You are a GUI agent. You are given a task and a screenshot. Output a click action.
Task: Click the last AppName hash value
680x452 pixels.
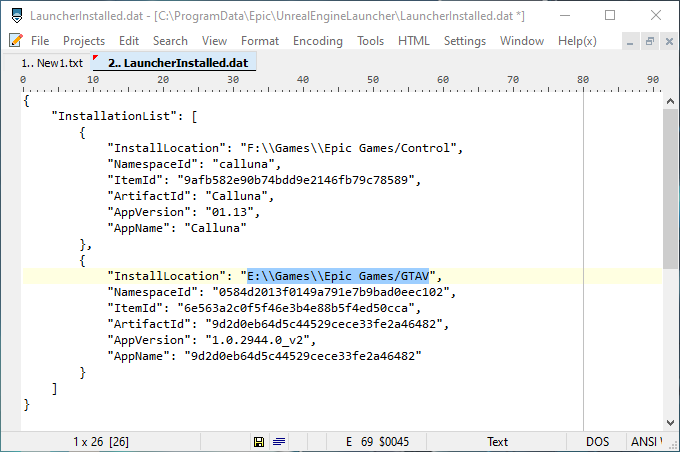click(303, 357)
